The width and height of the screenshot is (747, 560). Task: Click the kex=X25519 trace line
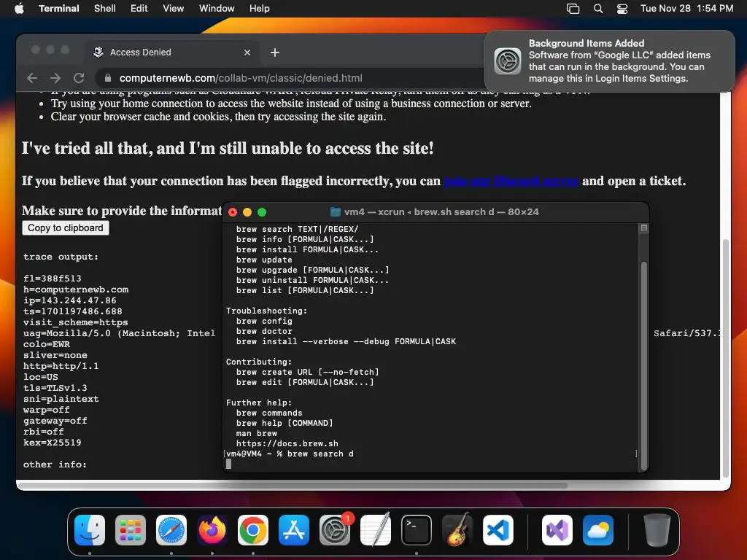tap(53, 443)
